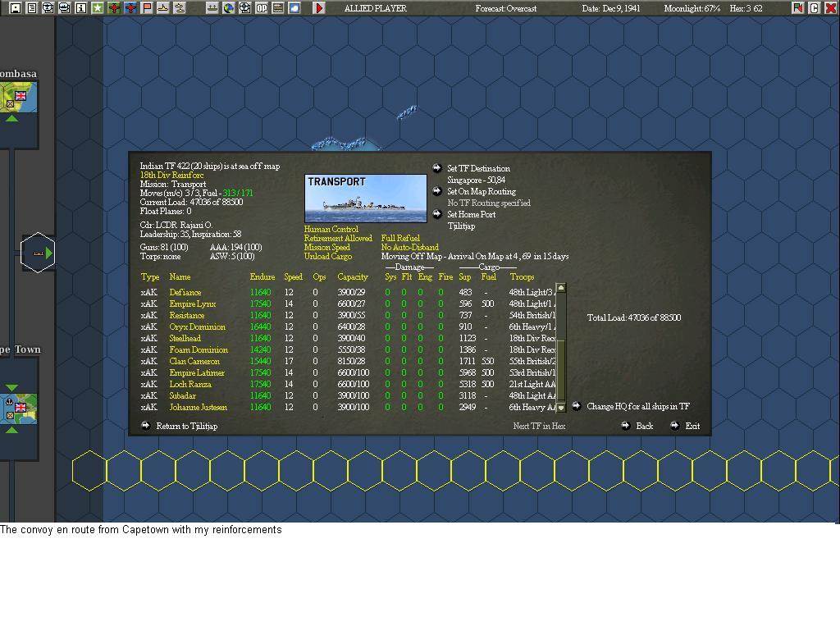Screen dimensions: 840x630
Task: Toggle Retirement Allowed for the task force
Action: [x=338, y=239]
